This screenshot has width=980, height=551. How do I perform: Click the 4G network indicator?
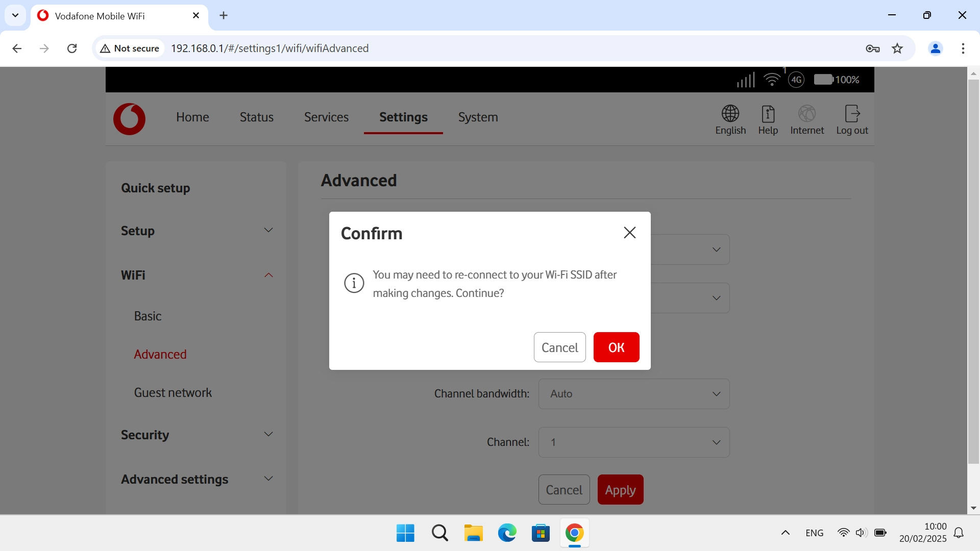click(796, 80)
